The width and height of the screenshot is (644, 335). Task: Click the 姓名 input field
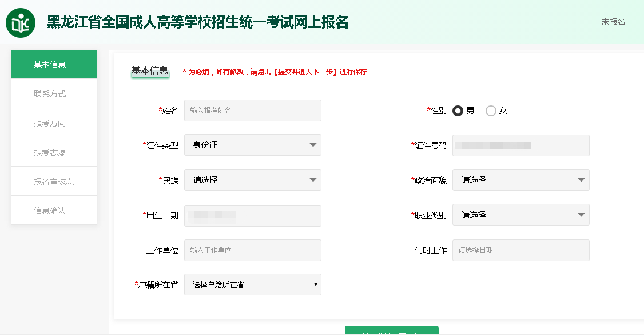click(252, 111)
